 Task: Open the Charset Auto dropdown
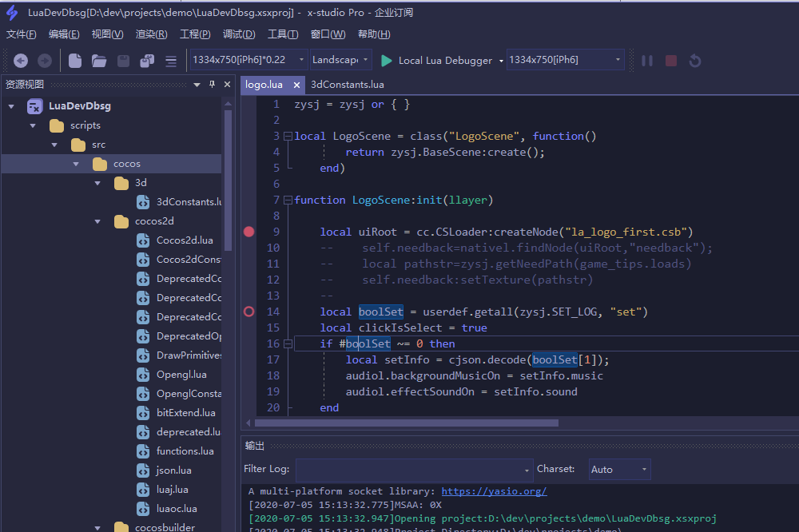coord(619,470)
